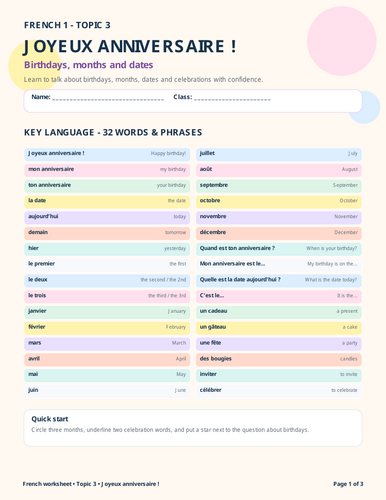
Task: Click the 'Learn to talk about birthdays' intro line
Action: click(143, 79)
